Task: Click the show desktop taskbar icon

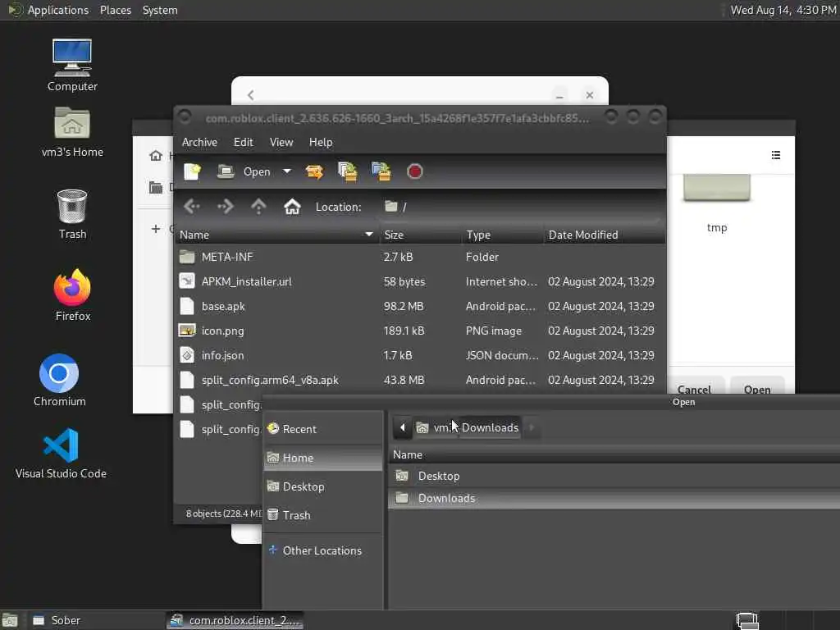Action: click(x=10, y=620)
